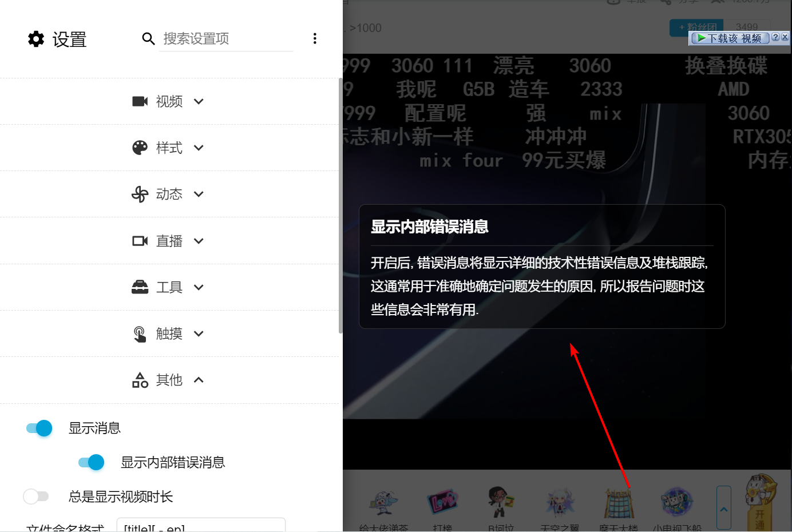
Task: Open the three-dot more options menu
Action: click(315, 38)
